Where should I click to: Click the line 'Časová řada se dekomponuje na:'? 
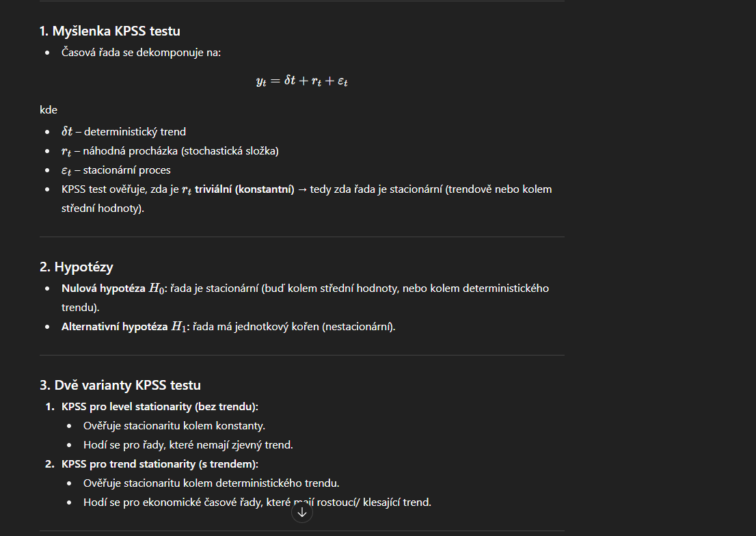[141, 53]
